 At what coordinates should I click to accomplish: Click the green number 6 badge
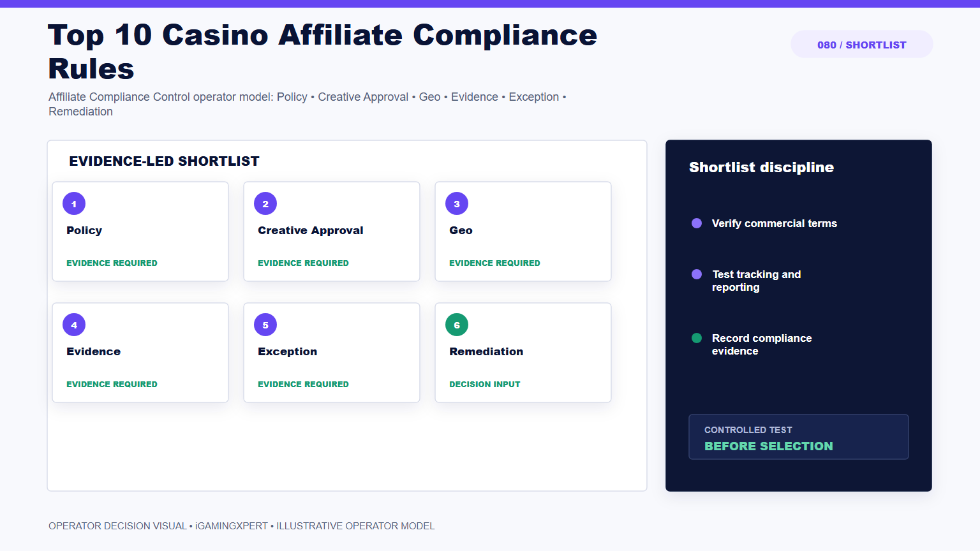point(457,325)
